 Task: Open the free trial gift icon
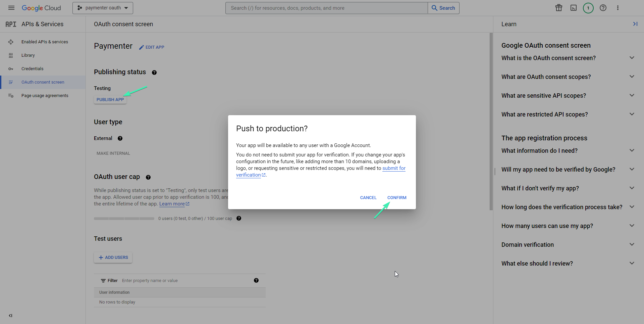pyautogui.click(x=558, y=8)
